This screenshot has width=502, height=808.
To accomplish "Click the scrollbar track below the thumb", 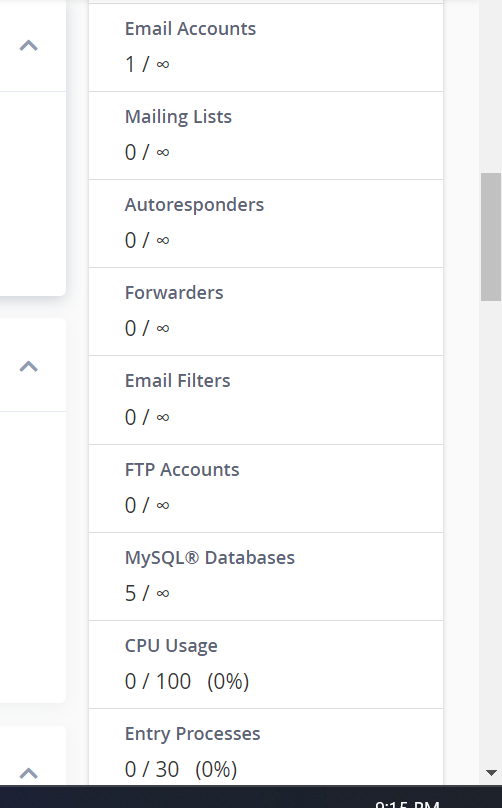I will [x=491, y=531].
